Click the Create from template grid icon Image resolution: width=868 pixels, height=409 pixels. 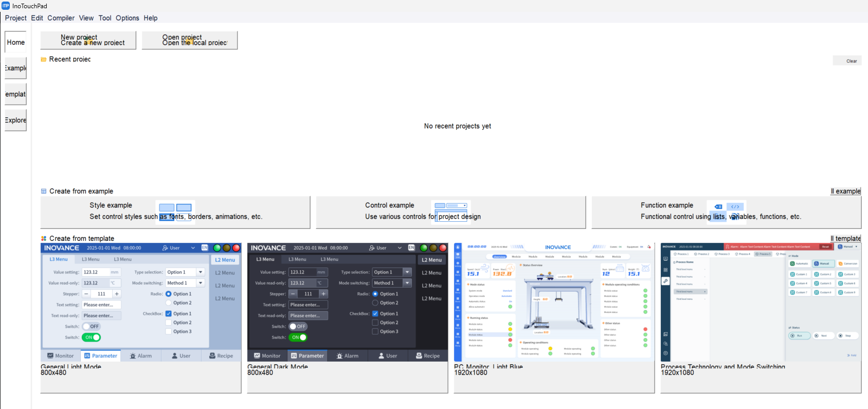[44, 239]
